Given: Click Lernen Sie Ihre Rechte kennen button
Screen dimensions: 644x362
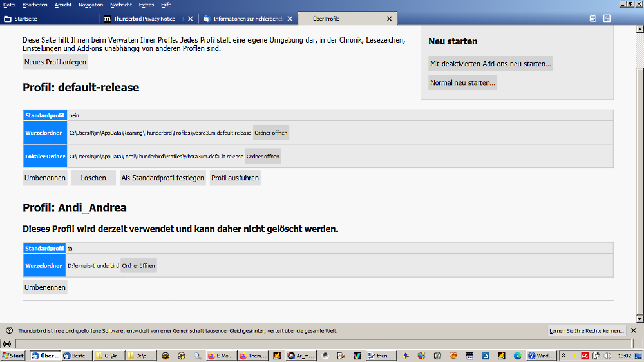Looking at the screenshot, I should point(587,330).
